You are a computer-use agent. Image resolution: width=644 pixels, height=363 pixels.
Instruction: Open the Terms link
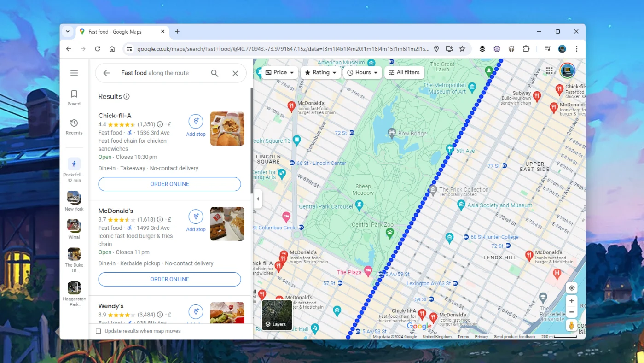(x=463, y=337)
